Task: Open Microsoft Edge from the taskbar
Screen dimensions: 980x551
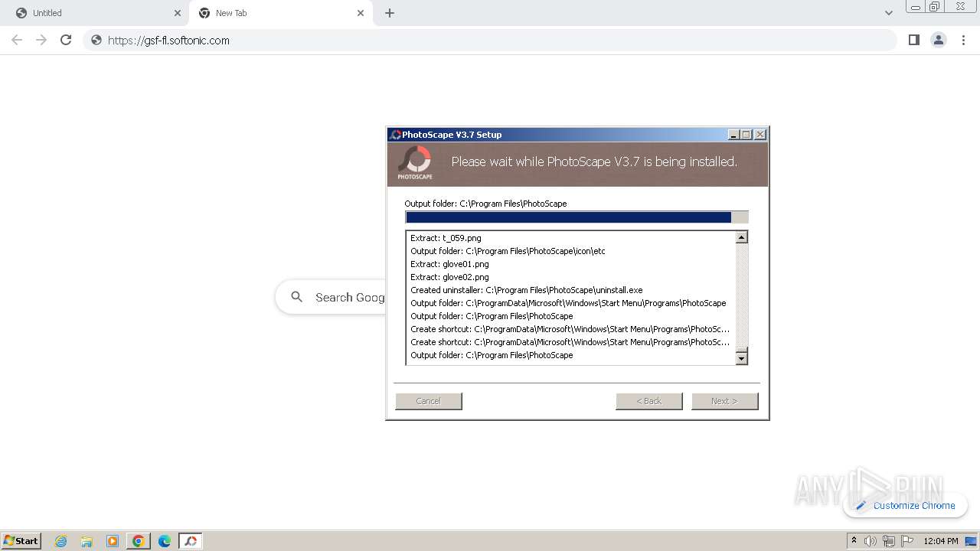Action: (x=165, y=541)
